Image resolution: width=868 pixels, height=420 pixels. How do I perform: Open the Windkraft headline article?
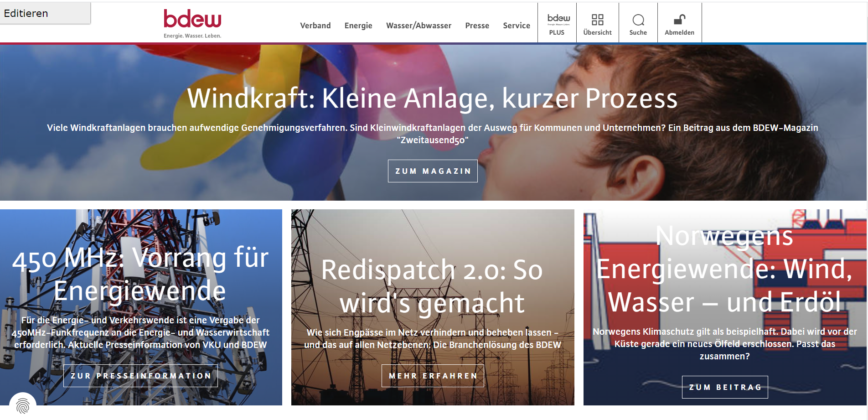tap(432, 98)
